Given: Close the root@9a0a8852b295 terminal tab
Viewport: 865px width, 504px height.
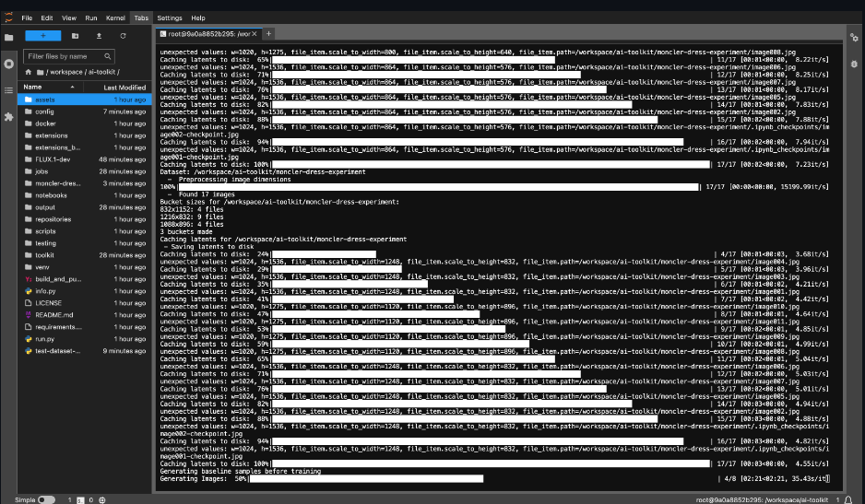Looking at the screenshot, I should pos(255,34).
